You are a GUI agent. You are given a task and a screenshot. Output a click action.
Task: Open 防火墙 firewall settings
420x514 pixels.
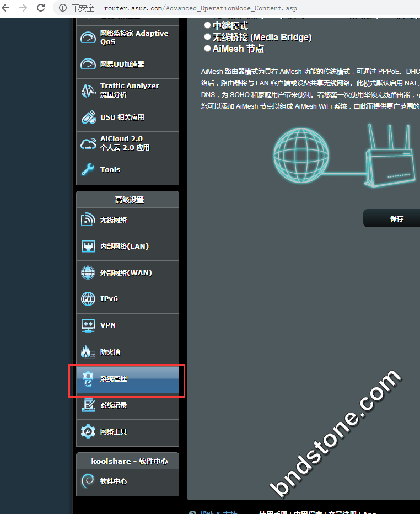[127, 354]
